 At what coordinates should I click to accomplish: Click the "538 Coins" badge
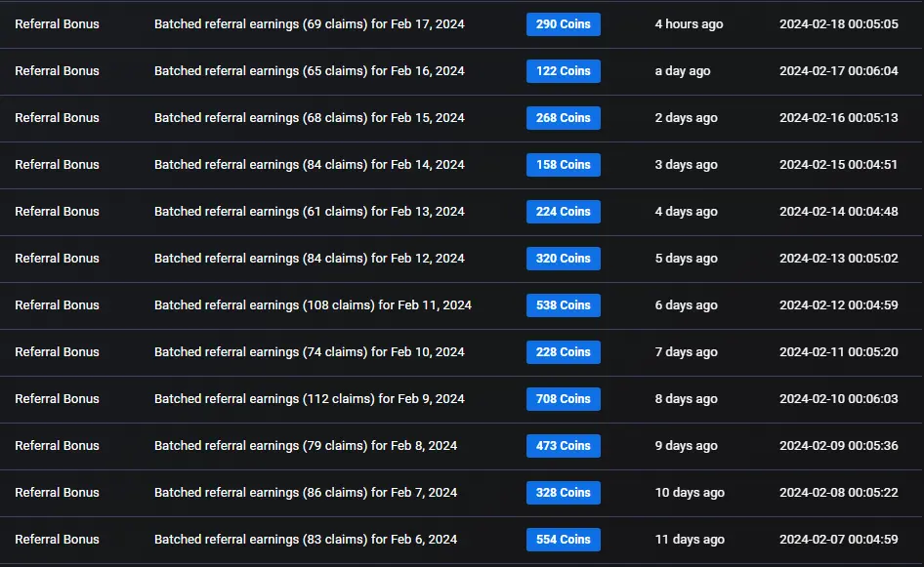click(x=564, y=305)
